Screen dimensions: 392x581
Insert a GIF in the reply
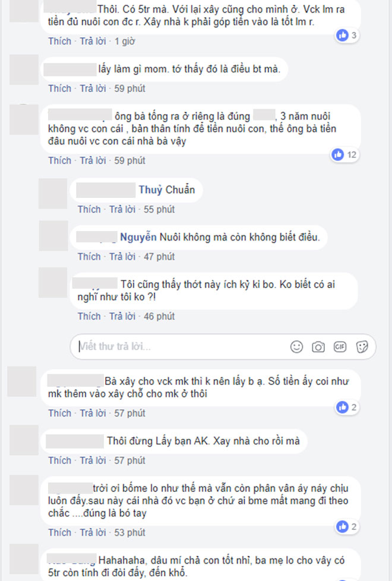[x=340, y=347]
